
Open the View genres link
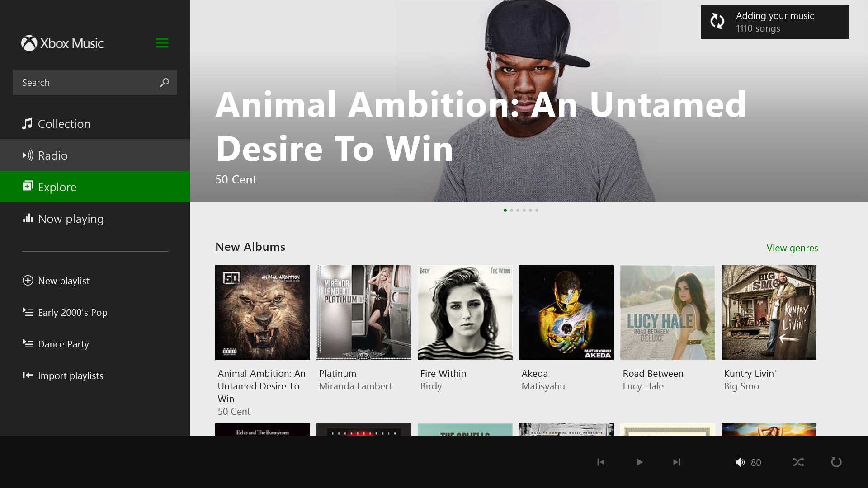[x=792, y=248]
